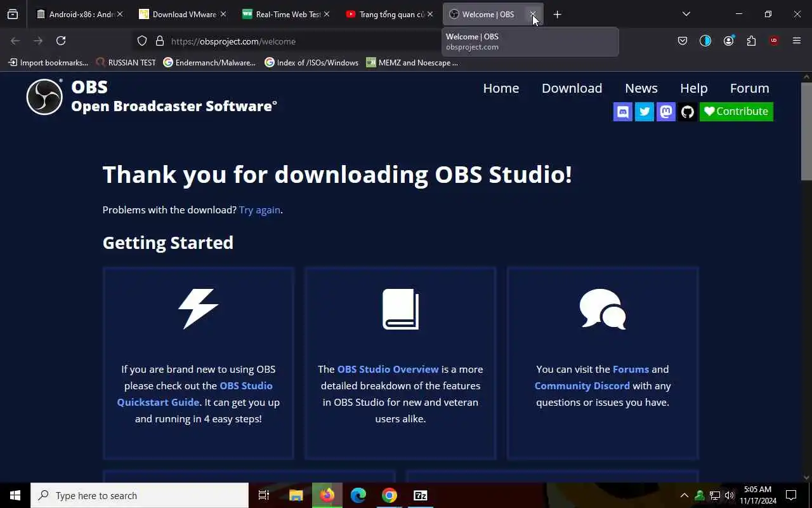Open the MEMZ and Noescape bookmark
This screenshot has height=508, width=812.
pyautogui.click(x=412, y=62)
